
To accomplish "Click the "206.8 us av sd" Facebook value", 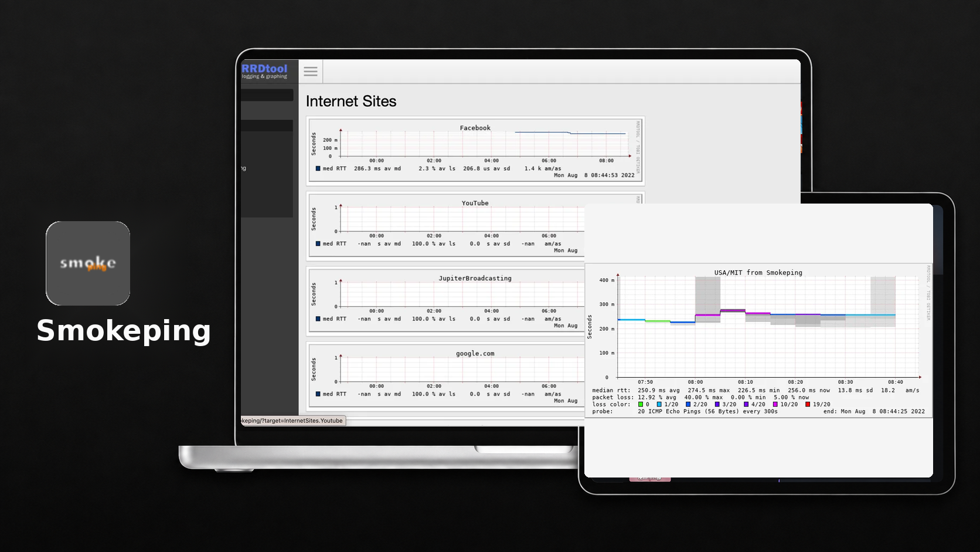I will [486, 168].
